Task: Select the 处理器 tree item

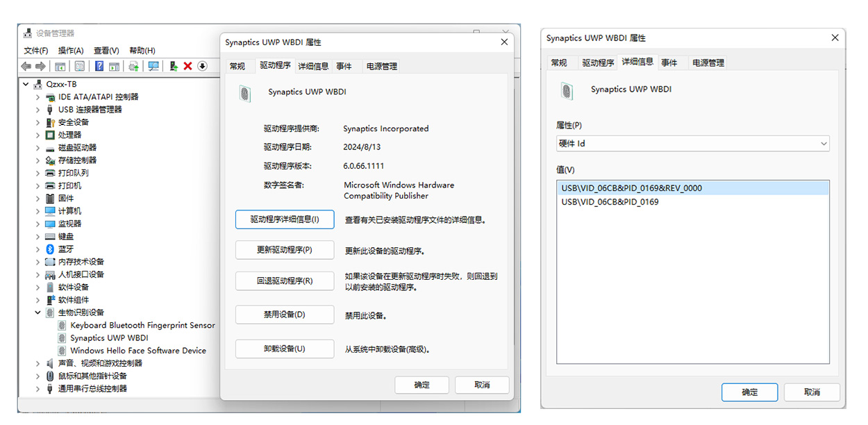Action: [69, 135]
